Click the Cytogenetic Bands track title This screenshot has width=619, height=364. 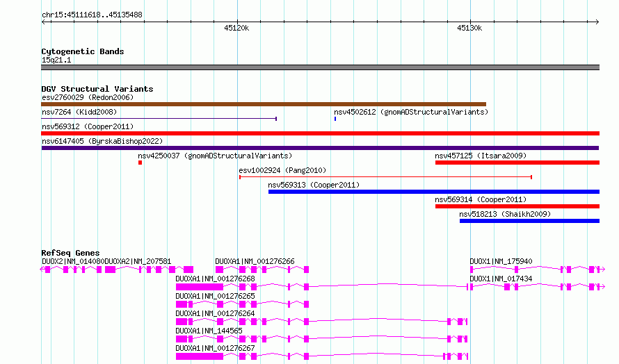coord(83,51)
